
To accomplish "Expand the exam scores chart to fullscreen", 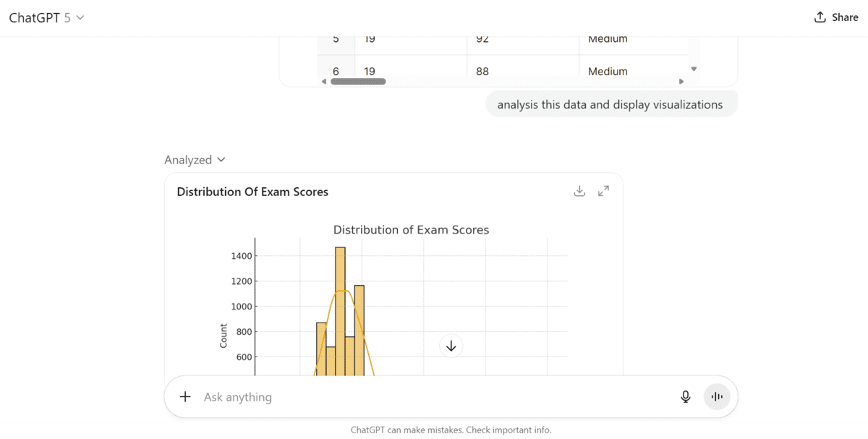I will (x=603, y=191).
